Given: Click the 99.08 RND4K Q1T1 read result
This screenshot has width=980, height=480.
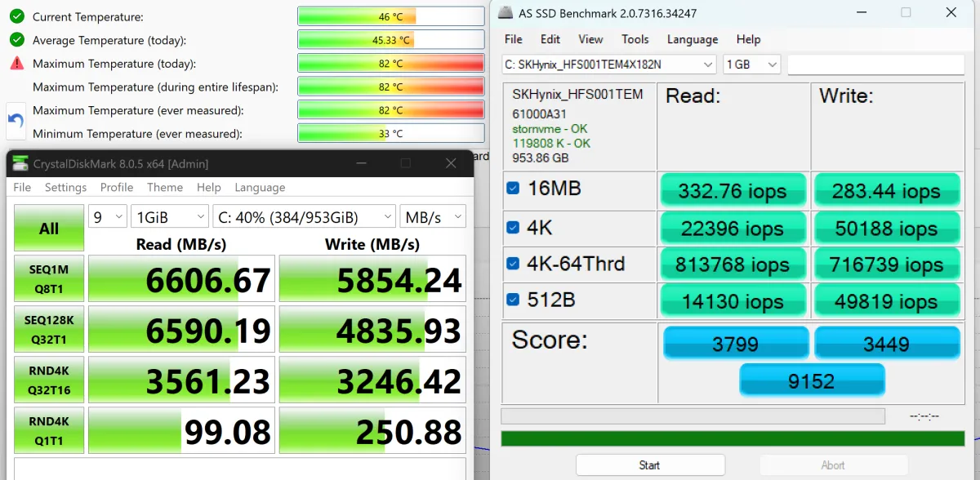Looking at the screenshot, I should coord(181,431).
